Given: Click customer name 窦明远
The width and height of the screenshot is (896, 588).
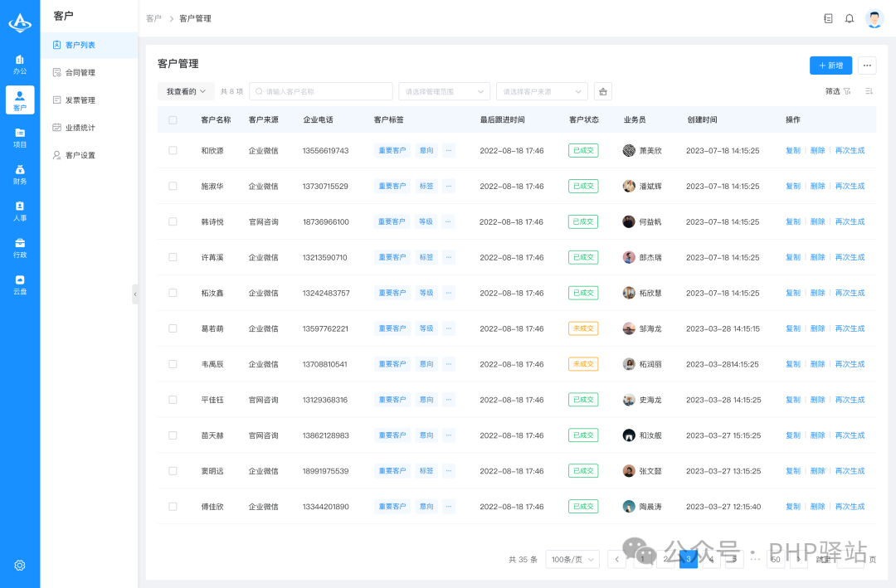Looking at the screenshot, I should tap(212, 471).
